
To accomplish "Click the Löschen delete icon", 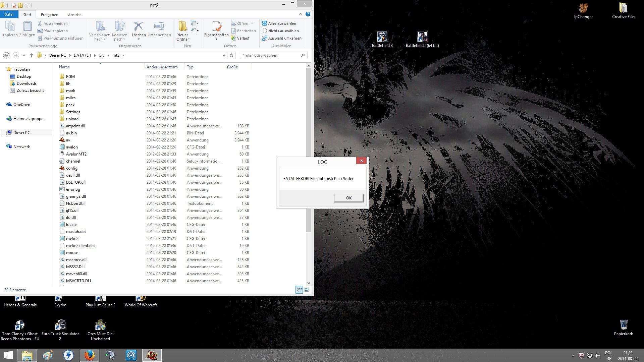I will tap(139, 26).
